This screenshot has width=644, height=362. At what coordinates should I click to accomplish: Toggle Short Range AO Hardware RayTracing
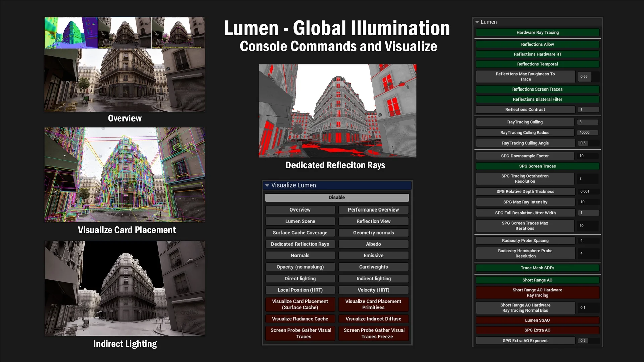(x=537, y=293)
